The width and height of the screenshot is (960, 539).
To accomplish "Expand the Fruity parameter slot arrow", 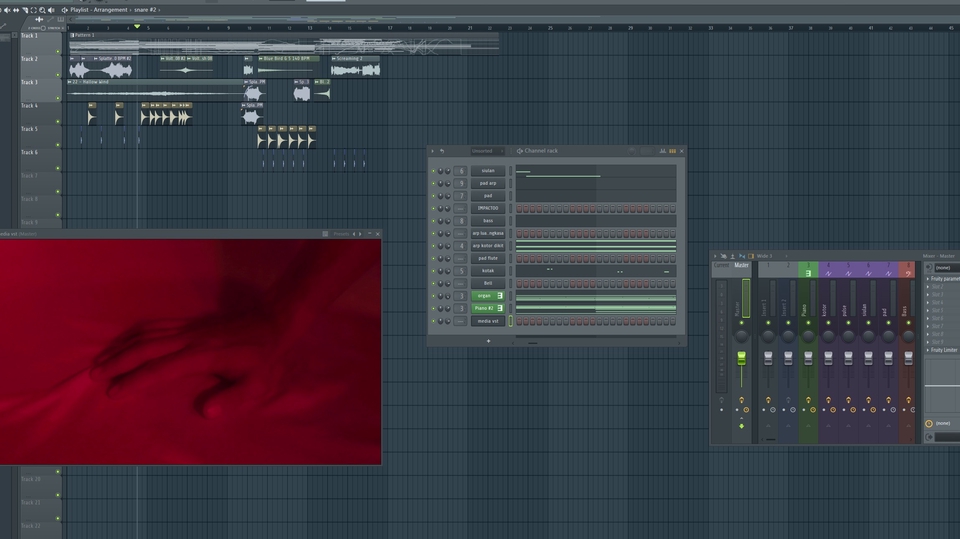I will pos(928,279).
